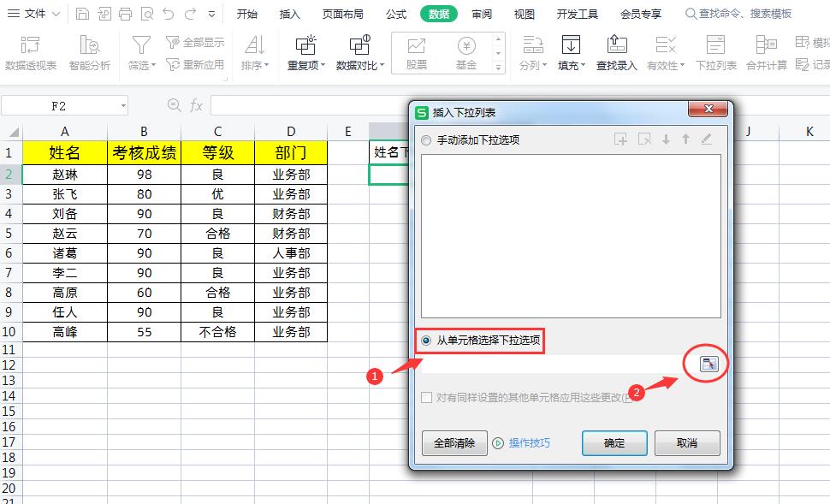The image size is (830, 504).
Task: Open the 数据对比 tool
Action: 359,53
